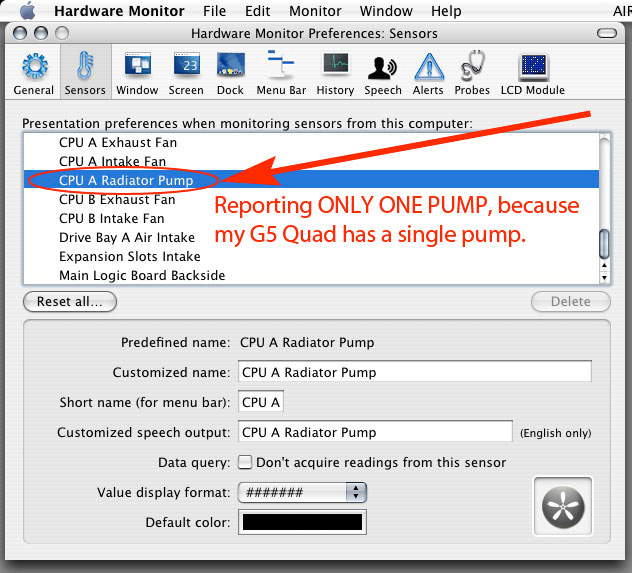Open the LCD Module preferences pane
The image size is (632, 573).
(x=533, y=74)
